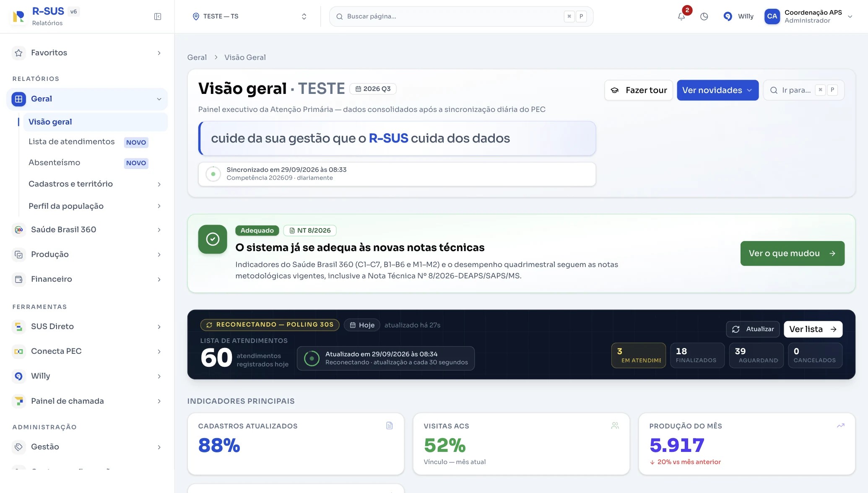Click the Cadastros Atualizados document icon

(x=390, y=426)
